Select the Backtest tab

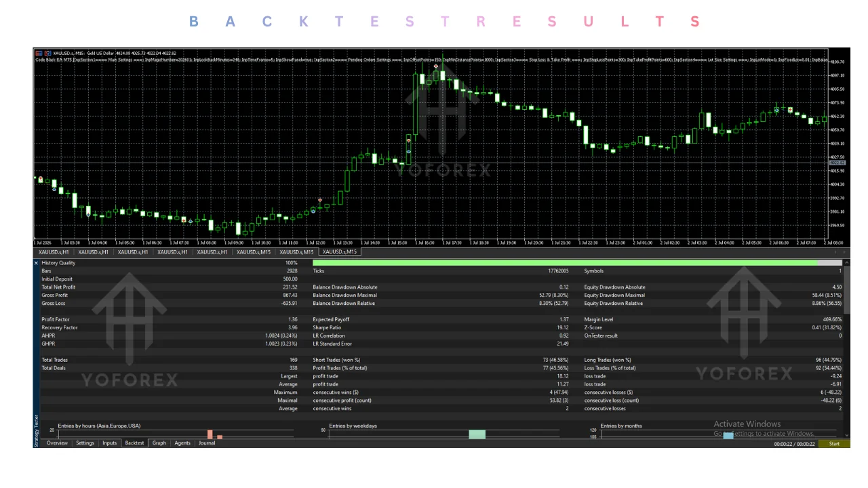(134, 443)
